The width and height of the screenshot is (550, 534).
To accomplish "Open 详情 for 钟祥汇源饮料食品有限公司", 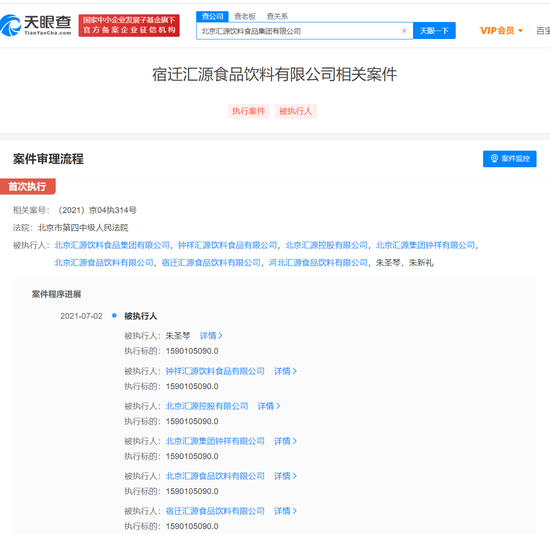I will pos(285,371).
